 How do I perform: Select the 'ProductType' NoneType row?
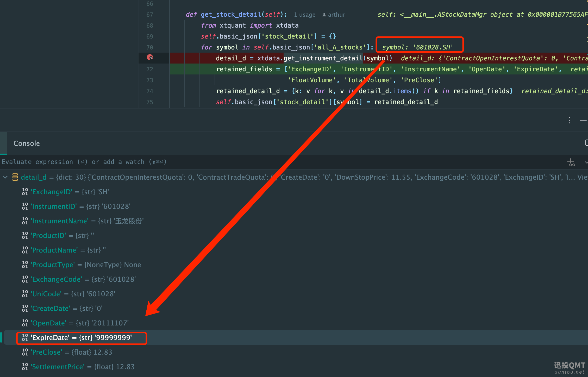296,265
